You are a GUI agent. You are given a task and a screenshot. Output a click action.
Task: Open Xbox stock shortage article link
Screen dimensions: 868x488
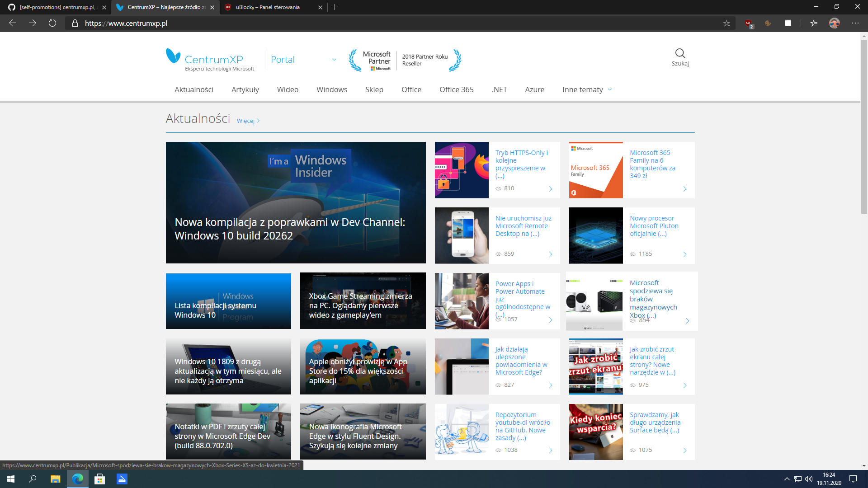pos(653,299)
